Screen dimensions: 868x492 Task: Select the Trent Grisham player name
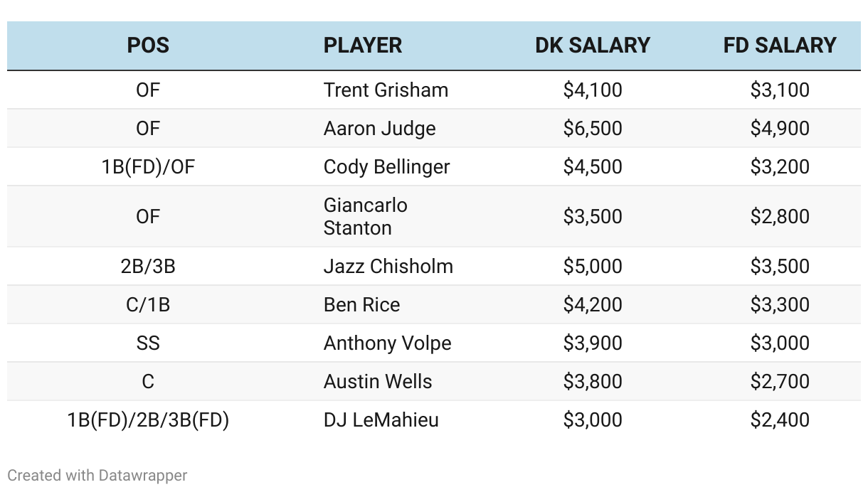[x=386, y=90]
